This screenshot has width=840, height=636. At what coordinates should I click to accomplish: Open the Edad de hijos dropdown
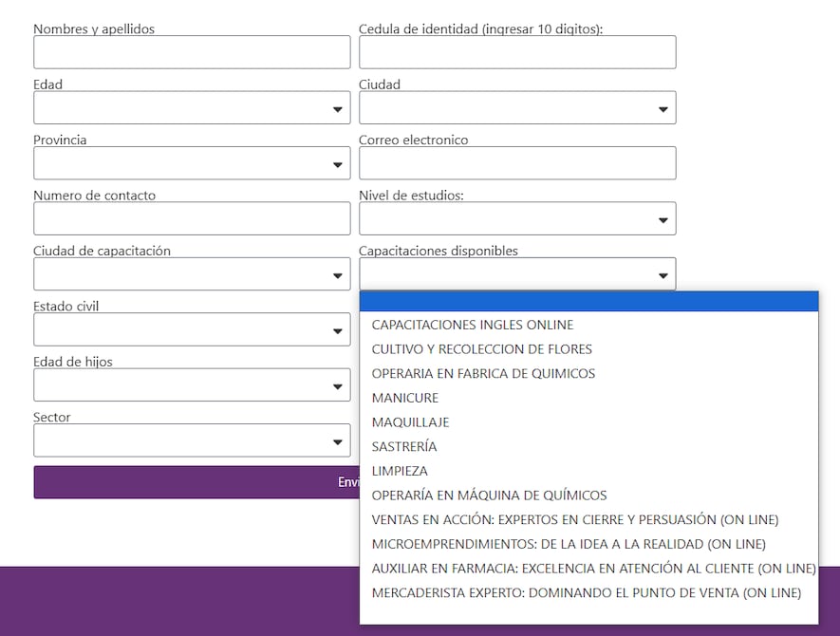click(192, 385)
